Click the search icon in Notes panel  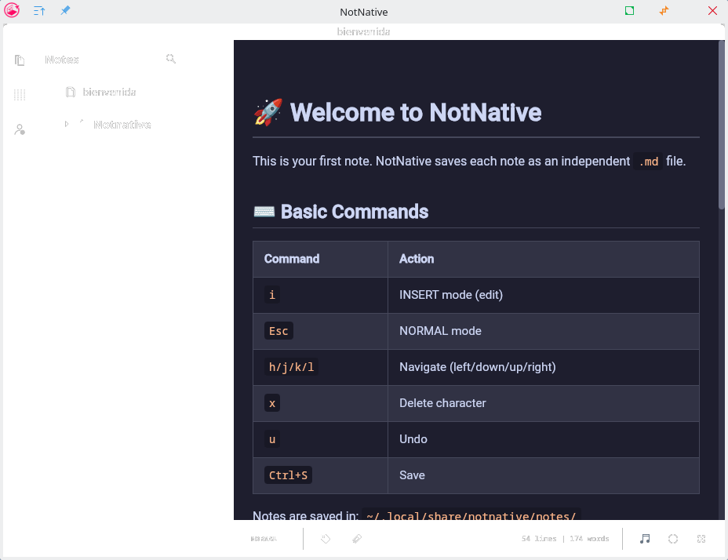[x=170, y=59]
